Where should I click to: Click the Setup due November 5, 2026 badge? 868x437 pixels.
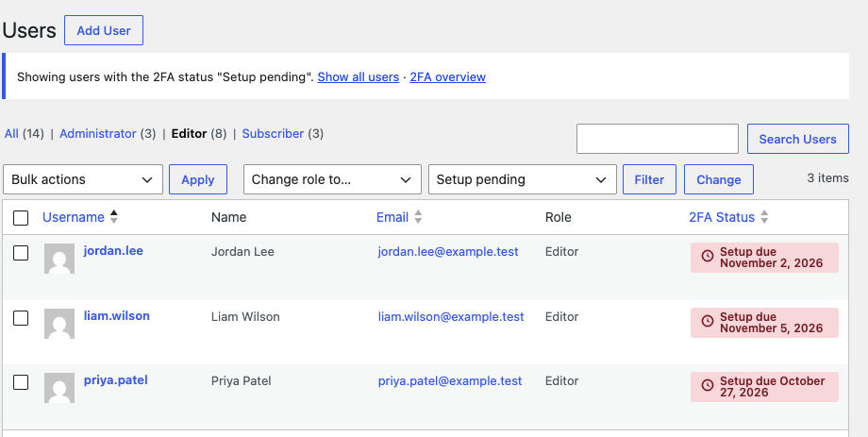[764, 323]
